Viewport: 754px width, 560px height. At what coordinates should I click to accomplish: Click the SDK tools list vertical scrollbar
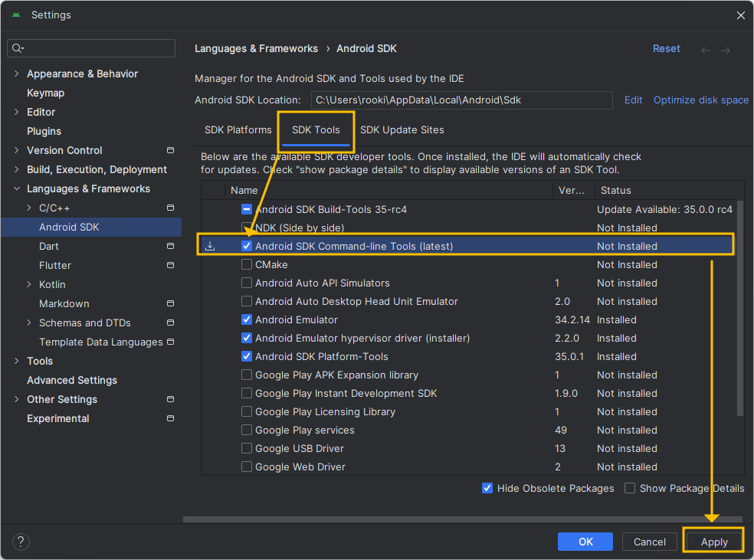coord(740,308)
